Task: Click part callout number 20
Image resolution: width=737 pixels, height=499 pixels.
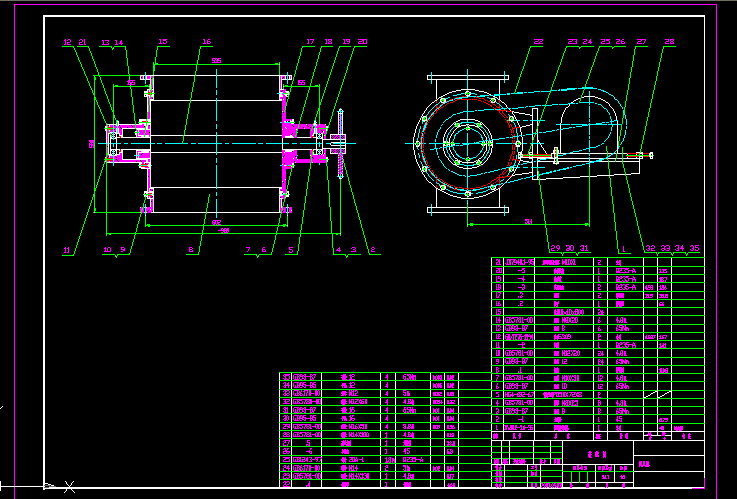Action: tap(362, 42)
